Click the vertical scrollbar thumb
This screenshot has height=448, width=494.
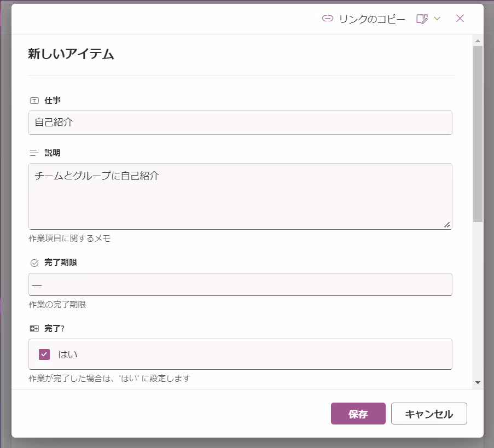pyautogui.click(x=478, y=134)
